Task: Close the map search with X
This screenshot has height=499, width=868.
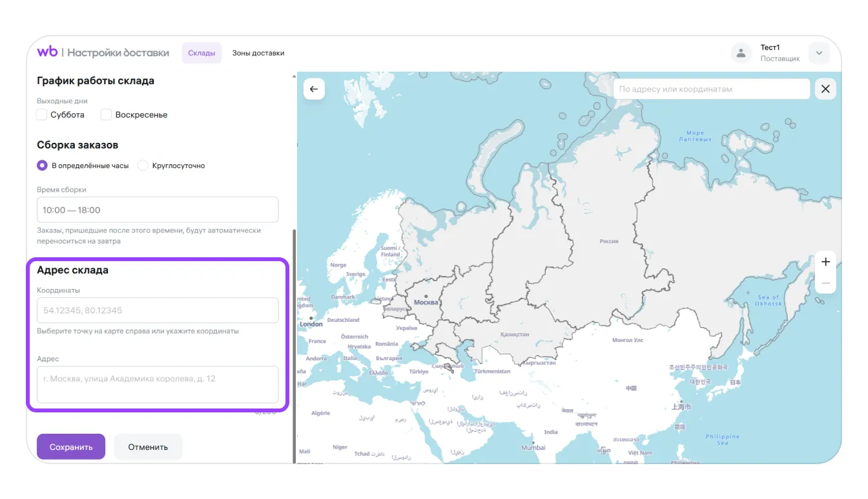Action: tap(825, 89)
